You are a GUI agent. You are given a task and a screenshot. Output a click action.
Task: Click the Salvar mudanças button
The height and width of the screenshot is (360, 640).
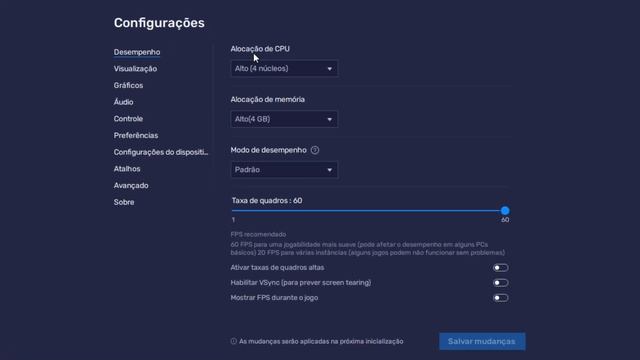482,341
